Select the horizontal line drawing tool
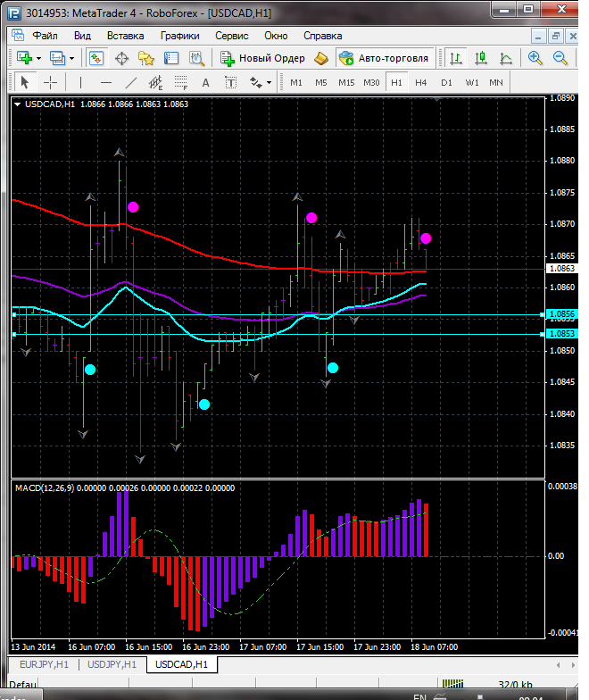The height and width of the screenshot is (700, 589). [x=105, y=82]
